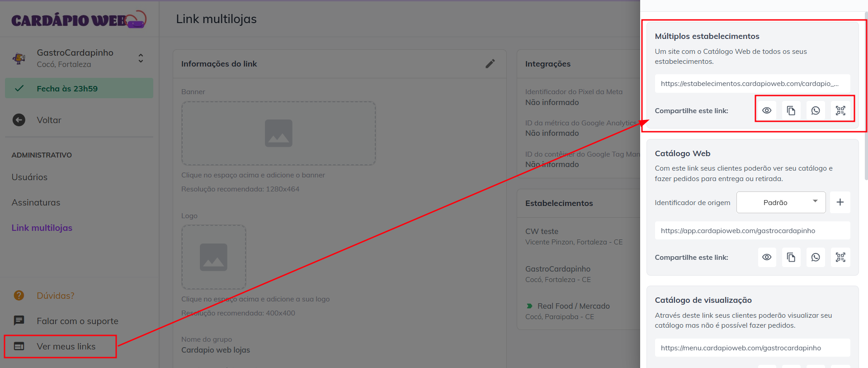Show QR code for Múltiplos estabelecimentos link
The width and height of the screenshot is (868, 368).
point(840,110)
